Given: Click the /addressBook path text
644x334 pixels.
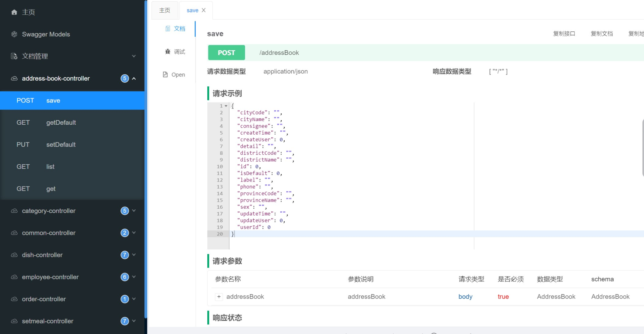Looking at the screenshot, I should tap(279, 53).
